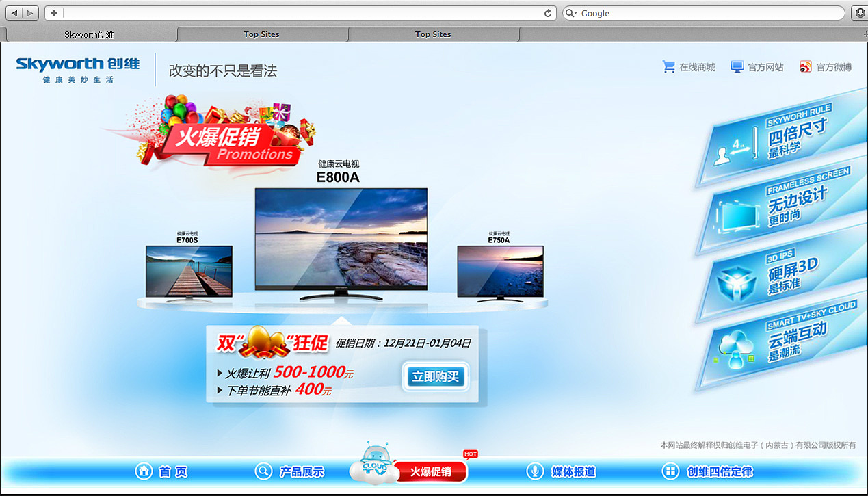
Task: Click the 3D cube icon in 硬屏3D panel
Action: click(737, 283)
